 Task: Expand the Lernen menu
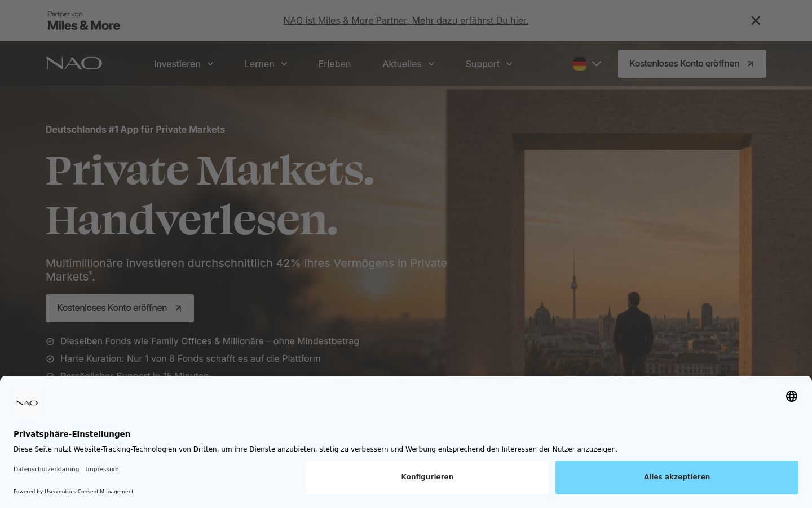coord(266,64)
